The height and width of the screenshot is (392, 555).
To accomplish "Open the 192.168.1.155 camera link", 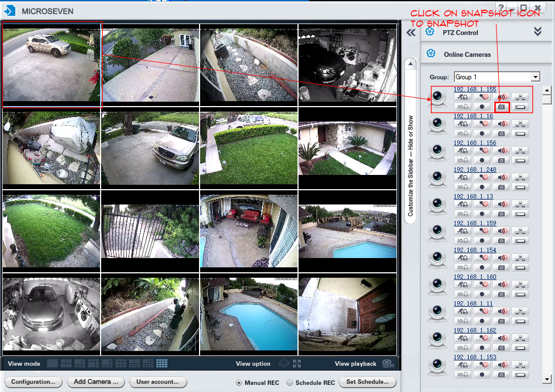I will point(475,89).
